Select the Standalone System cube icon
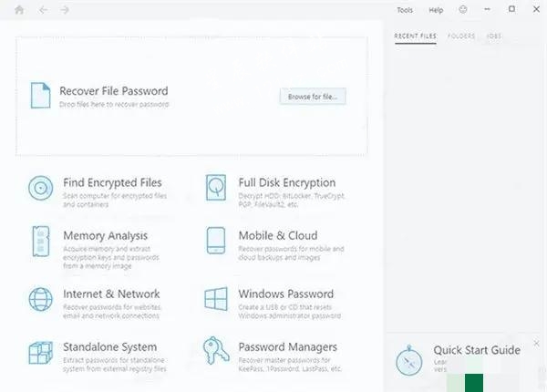547x392 pixels. [x=41, y=353]
